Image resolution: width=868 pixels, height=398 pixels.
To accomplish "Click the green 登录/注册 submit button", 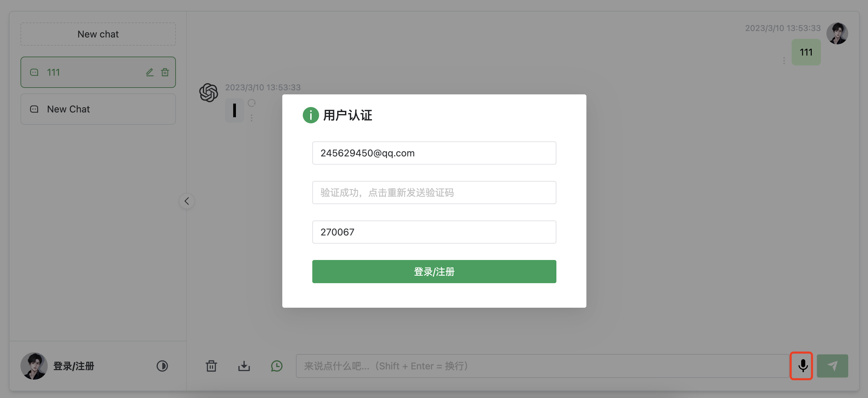I will 434,272.
